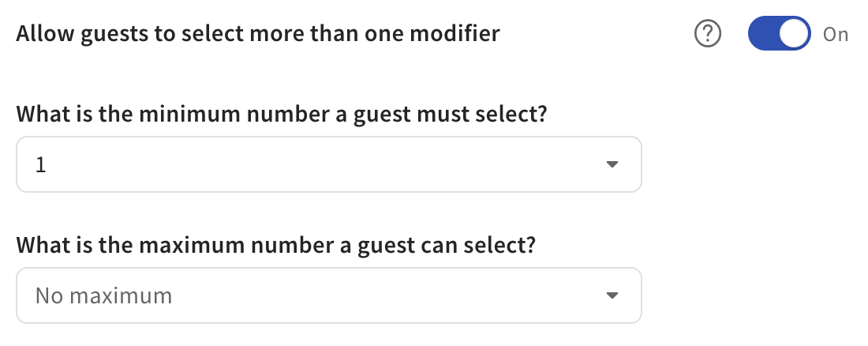The image size is (868, 346).
Task: Click the "maximum number a guest can select" label
Action: point(276,245)
